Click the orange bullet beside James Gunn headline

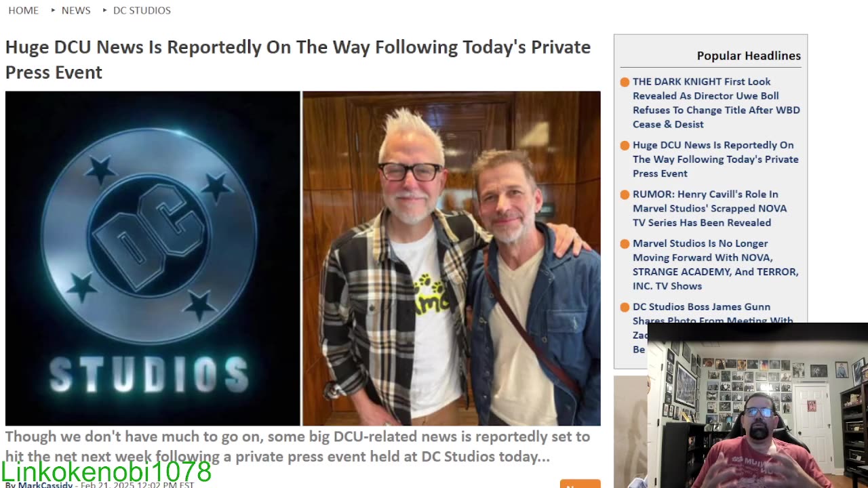625,308
